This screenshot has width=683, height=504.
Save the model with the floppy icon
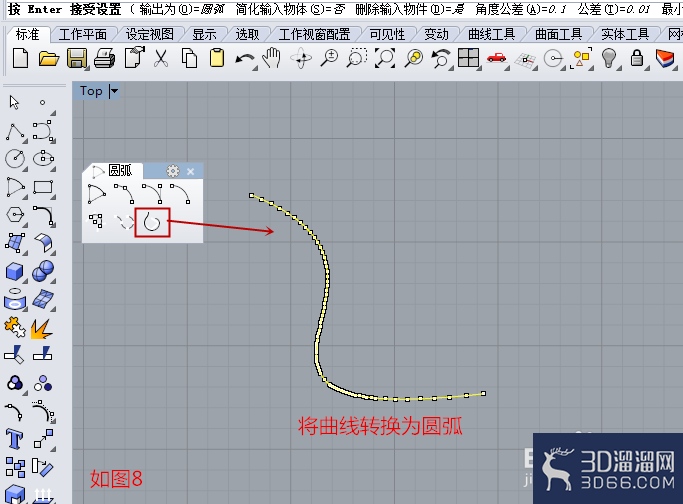[77, 58]
